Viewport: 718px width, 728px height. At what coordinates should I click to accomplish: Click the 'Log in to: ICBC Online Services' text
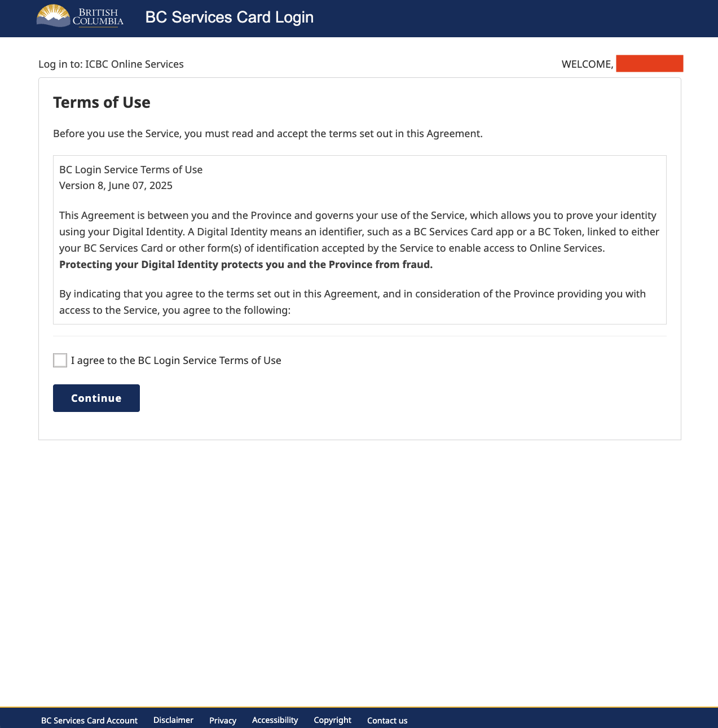[x=111, y=64]
